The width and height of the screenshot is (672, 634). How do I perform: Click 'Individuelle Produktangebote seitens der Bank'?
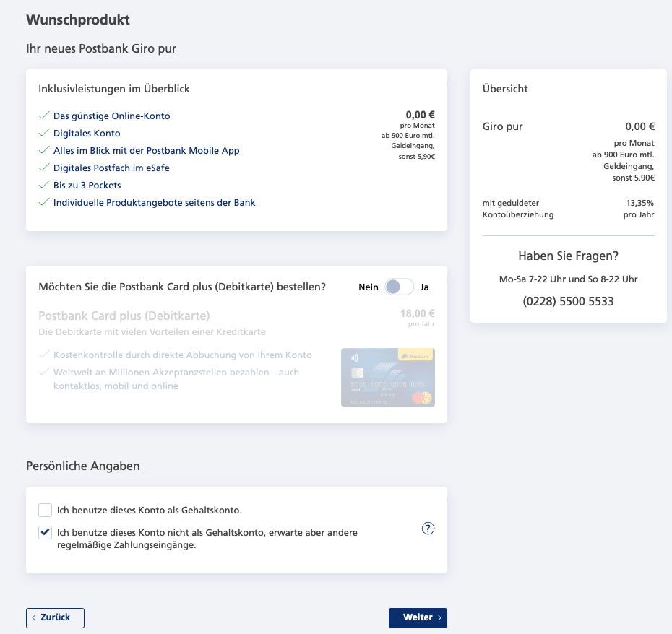click(x=155, y=203)
